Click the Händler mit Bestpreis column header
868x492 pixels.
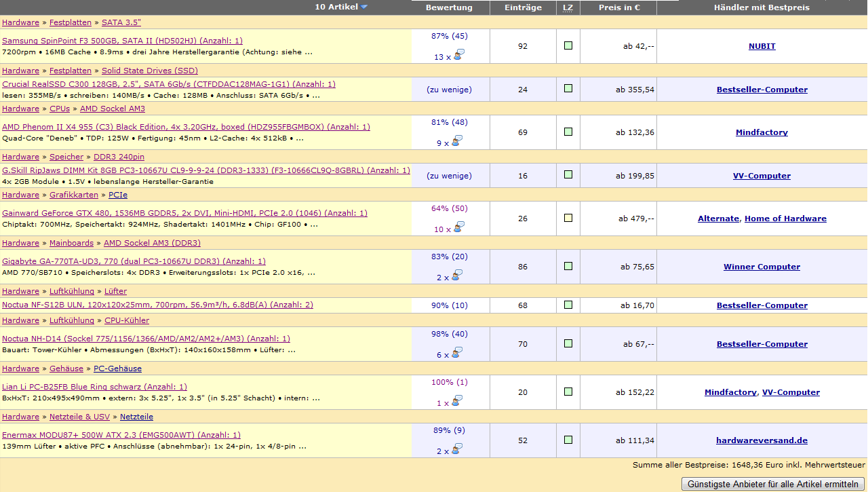762,7
